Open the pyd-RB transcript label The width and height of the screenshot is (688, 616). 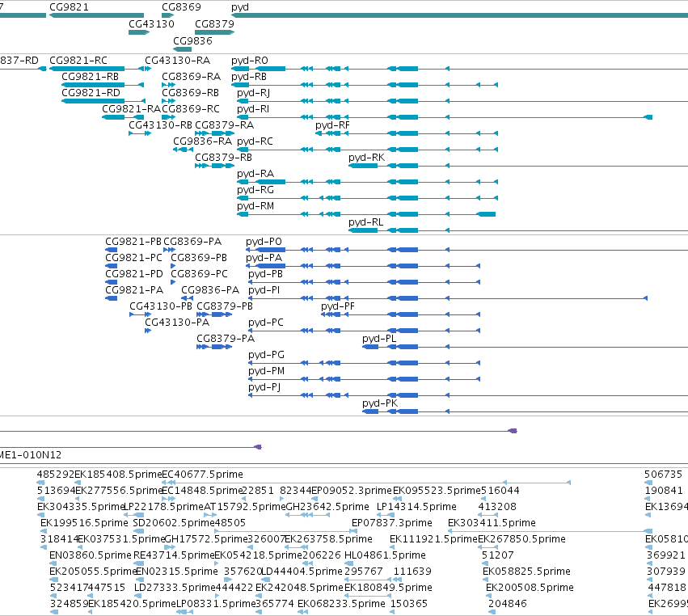click(249, 76)
